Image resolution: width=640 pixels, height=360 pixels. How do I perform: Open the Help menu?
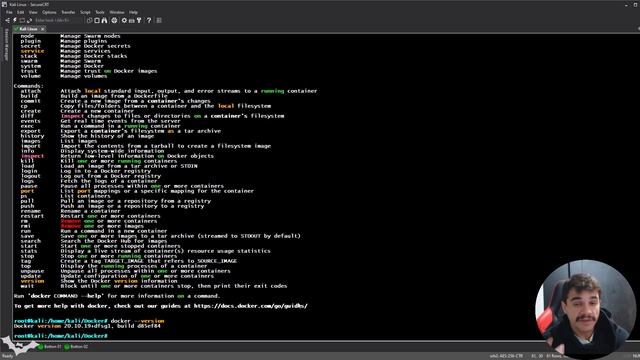coord(133,12)
